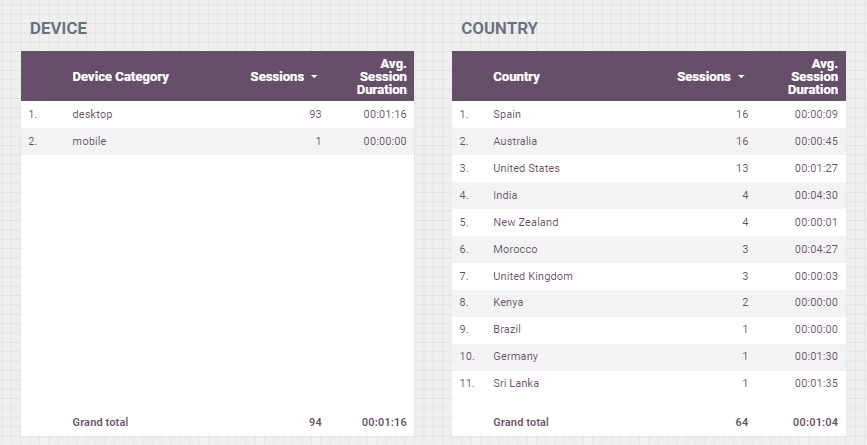Sort by Device Category column header
Viewport: 867px width, 445px height.
click(x=121, y=77)
